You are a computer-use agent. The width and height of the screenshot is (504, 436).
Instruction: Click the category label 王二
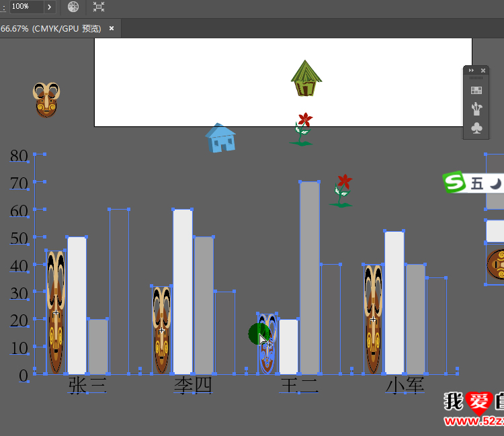pos(299,385)
